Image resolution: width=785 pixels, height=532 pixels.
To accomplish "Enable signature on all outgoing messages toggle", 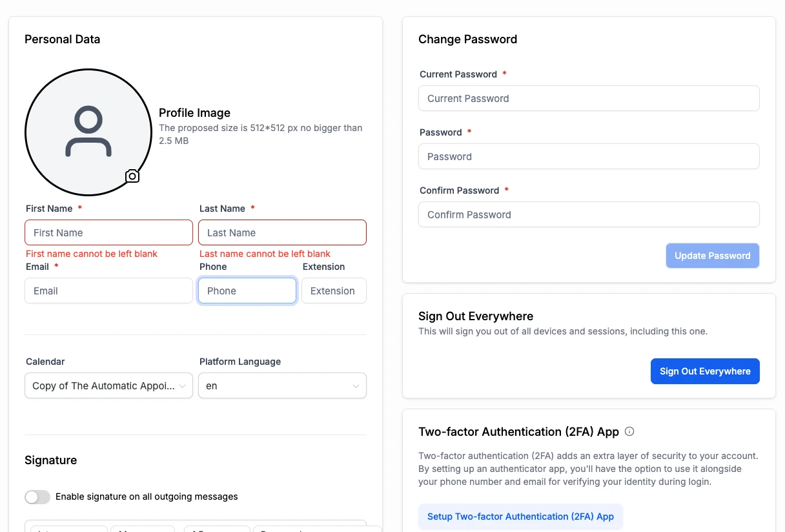I will coord(37,496).
